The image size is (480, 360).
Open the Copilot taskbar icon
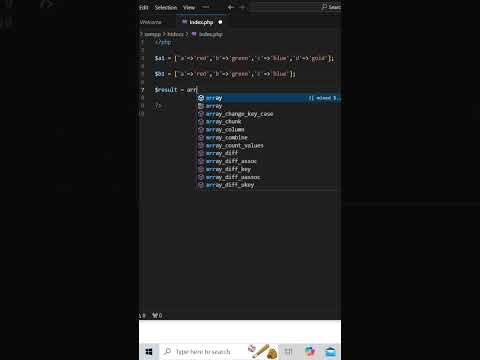310,352
